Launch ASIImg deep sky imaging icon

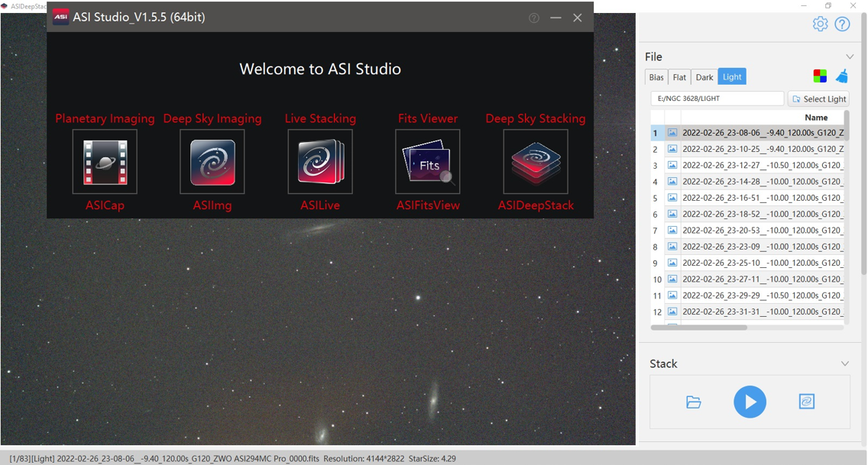[x=212, y=161]
